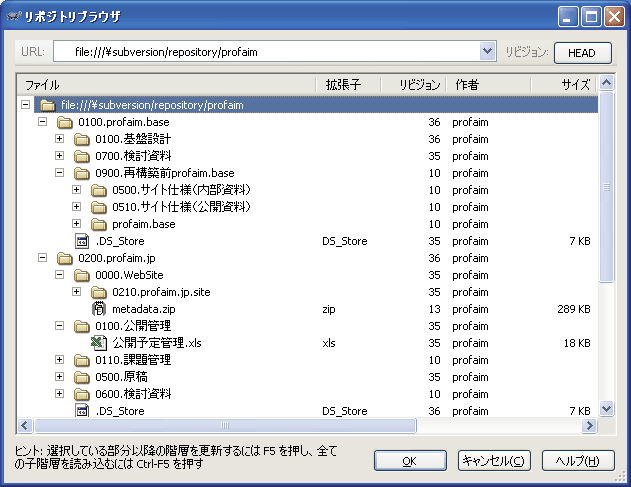Sort by the サイズ column header
This screenshot has height=487, width=631.
[x=563, y=85]
